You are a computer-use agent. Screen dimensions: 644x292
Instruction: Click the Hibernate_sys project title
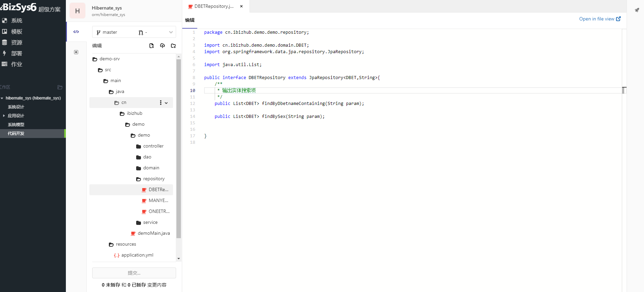pos(107,8)
